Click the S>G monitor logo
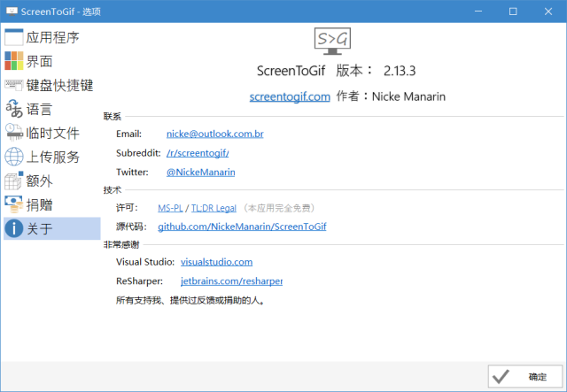This screenshot has height=392, width=567. [332, 42]
